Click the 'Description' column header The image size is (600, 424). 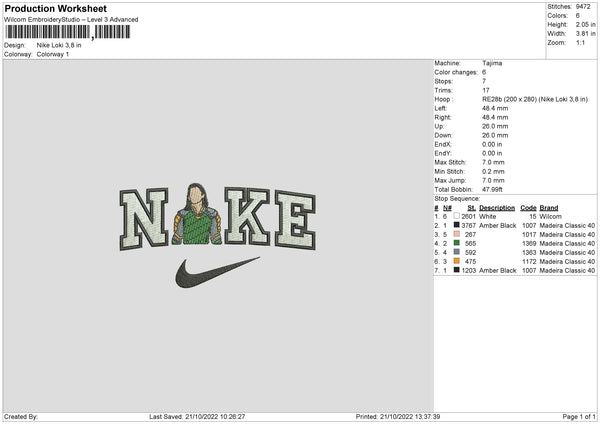[x=497, y=208]
